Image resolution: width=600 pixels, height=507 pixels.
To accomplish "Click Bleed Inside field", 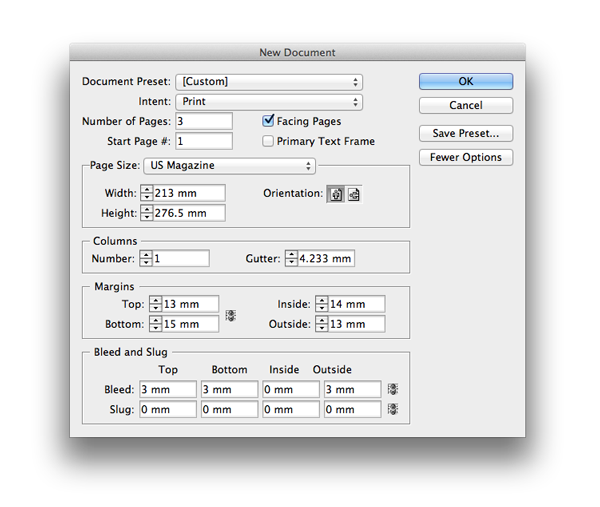I will [x=291, y=389].
